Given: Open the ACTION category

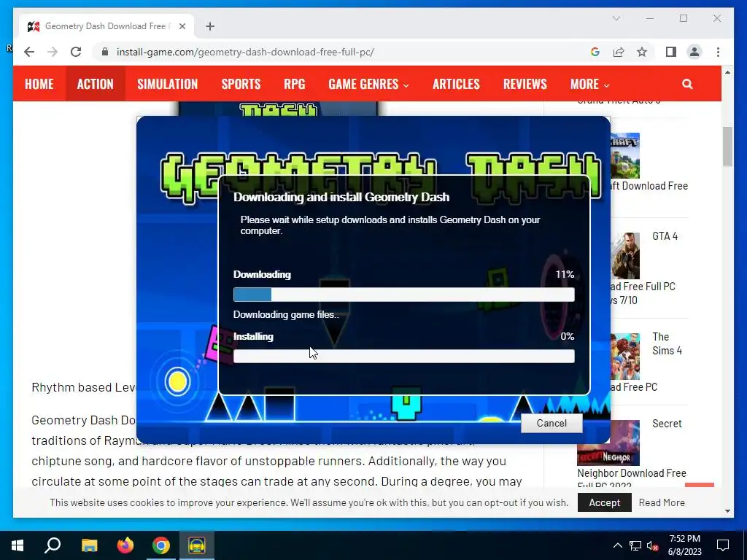Looking at the screenshot, I should point(96,85).
